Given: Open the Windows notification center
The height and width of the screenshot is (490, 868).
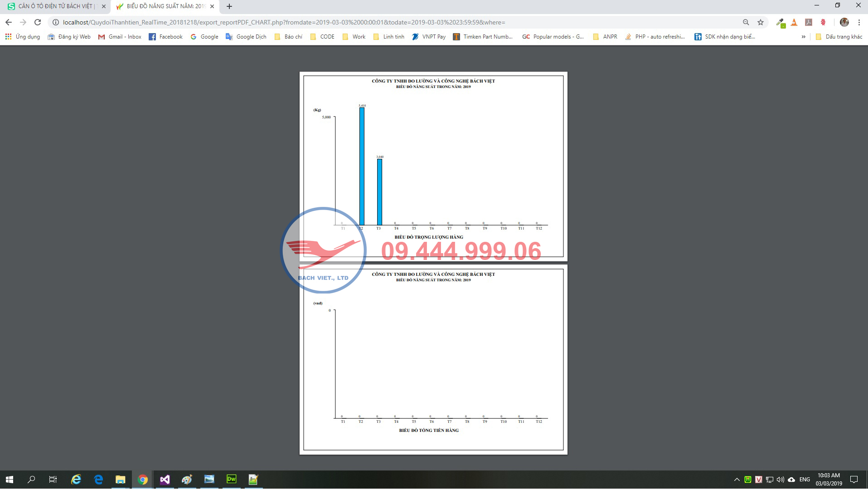Looking at the screenshot, I should point(854,480).
